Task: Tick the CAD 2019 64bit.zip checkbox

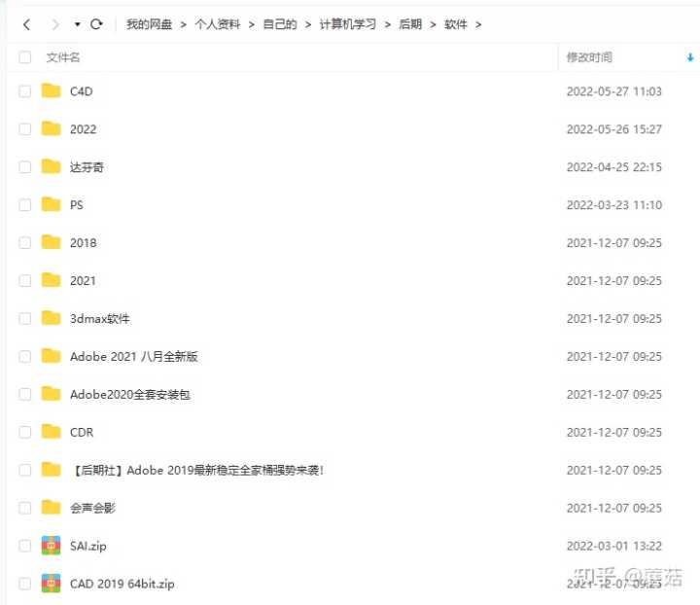Action: 25,584
